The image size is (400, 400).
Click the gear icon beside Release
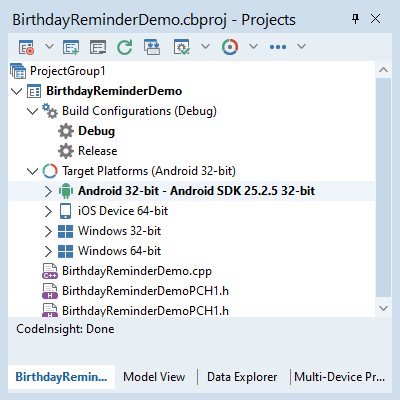coord(66,151)
